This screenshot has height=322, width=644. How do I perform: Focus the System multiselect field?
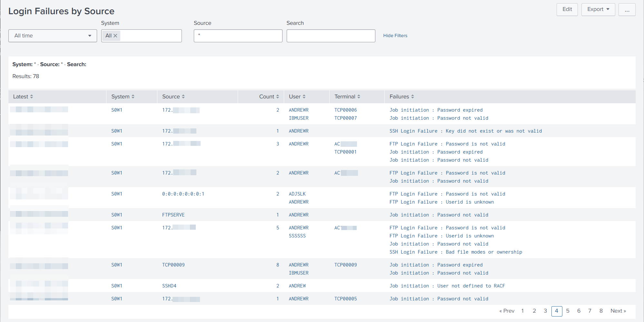142,36
